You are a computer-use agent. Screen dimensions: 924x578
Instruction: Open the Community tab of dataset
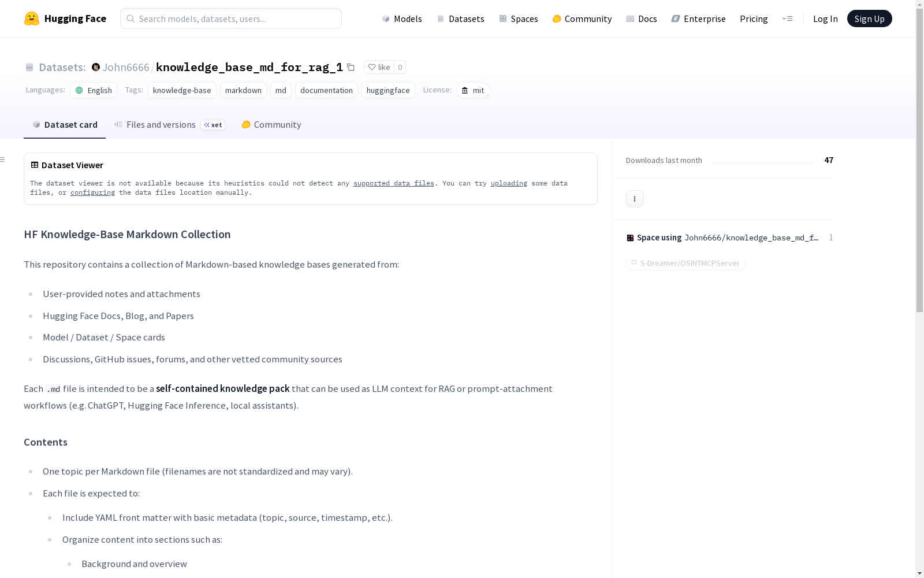[271, 124]
